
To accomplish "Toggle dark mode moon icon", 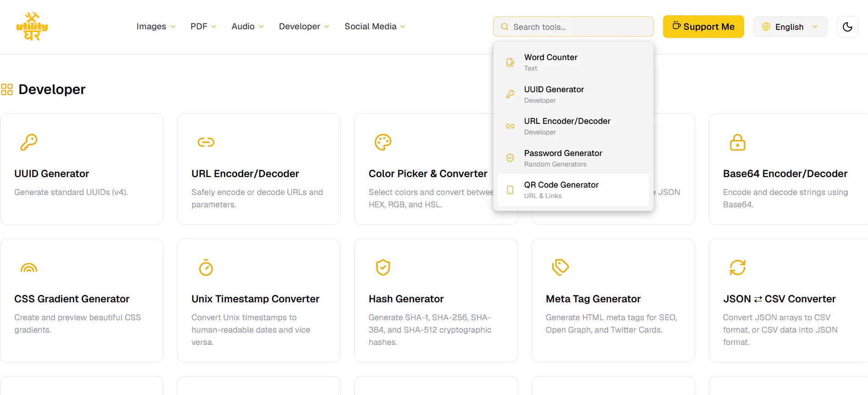I will point(847,27).
